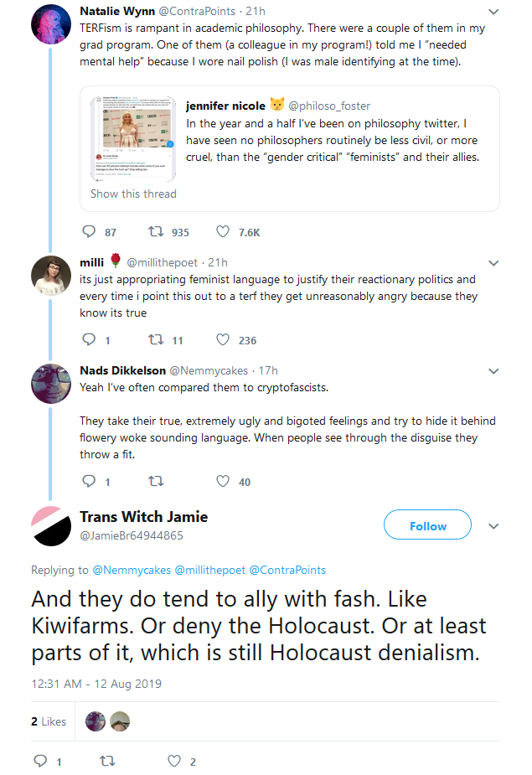Reply to Natalie Wynn's tweet

pos(89,231)
